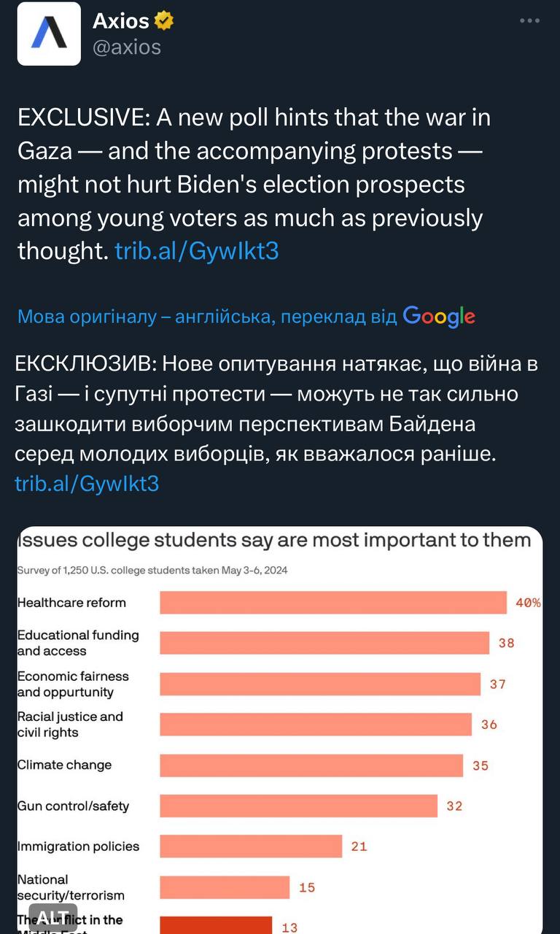This screenshot has height=934, width=560.
Task: Tap the @axios handle
Action: coord(127,47)
